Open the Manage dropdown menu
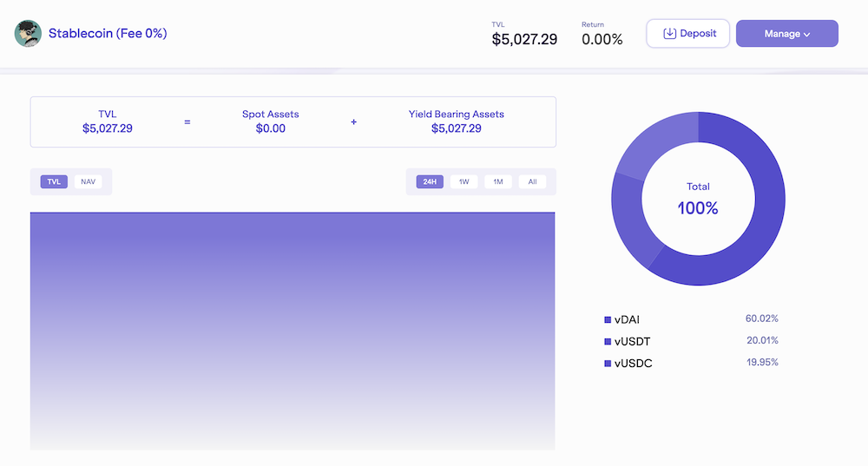 tap(786, 34)
